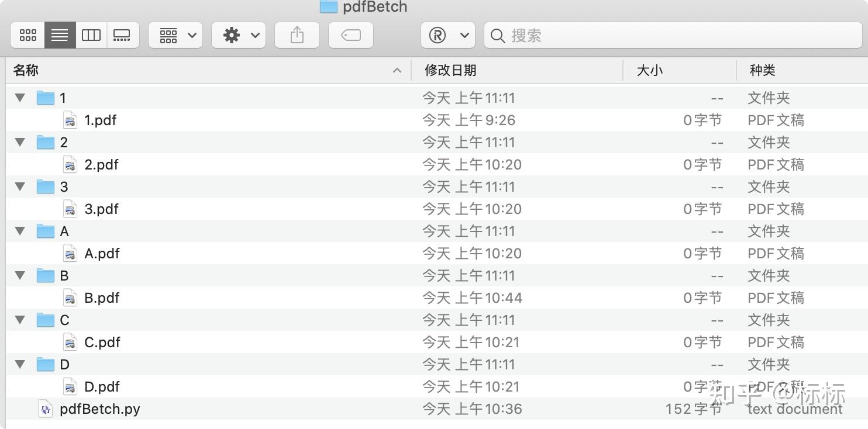Collapse folder D disclosure triangle

(20, 364)
